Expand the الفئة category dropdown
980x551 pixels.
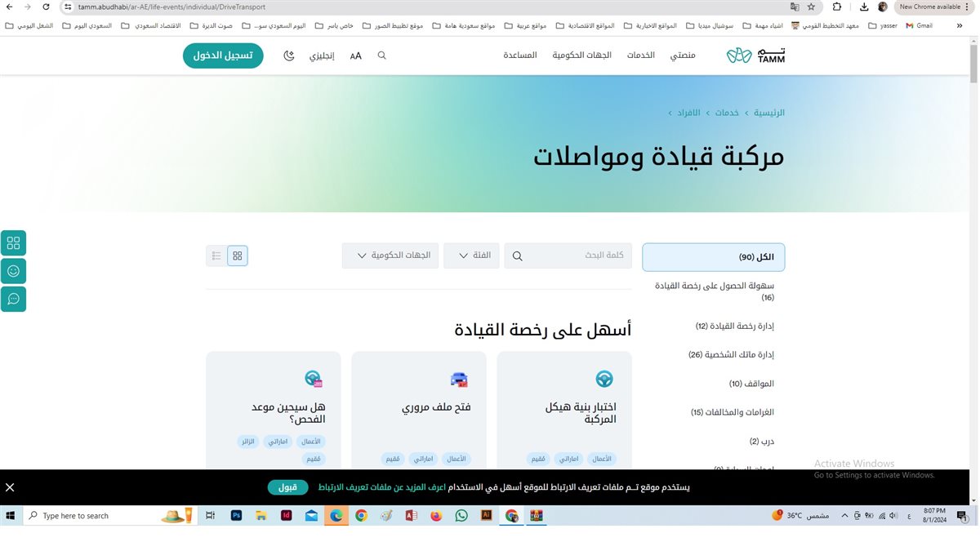[471, 256]
